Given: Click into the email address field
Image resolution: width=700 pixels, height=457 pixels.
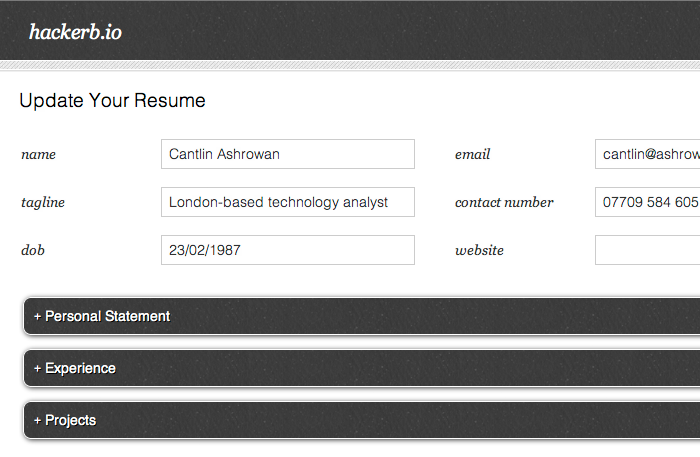Looking at the screenshot, I should point(647,154).
